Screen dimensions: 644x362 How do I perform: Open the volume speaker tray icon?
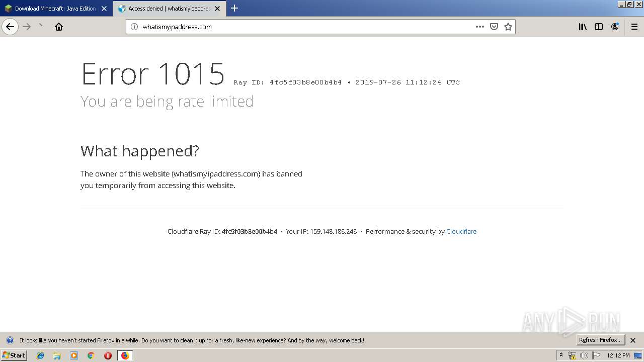[x=584, y=355]
